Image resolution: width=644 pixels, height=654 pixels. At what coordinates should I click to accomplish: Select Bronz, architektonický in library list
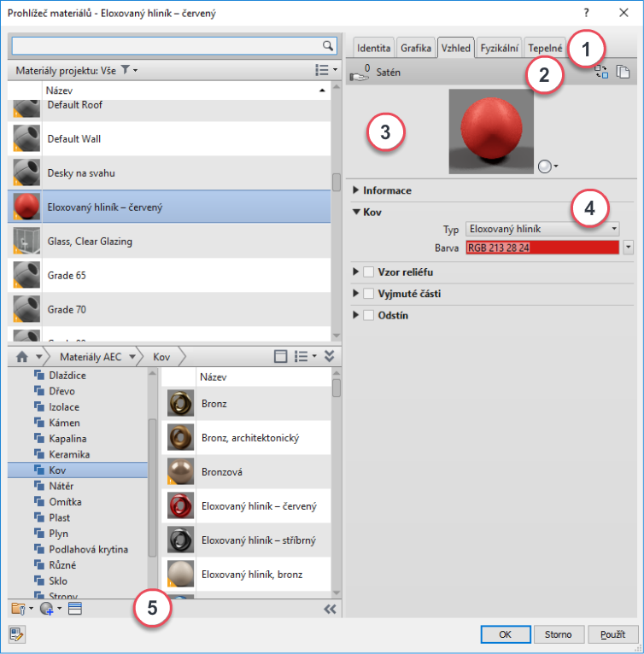click(246, 437)
